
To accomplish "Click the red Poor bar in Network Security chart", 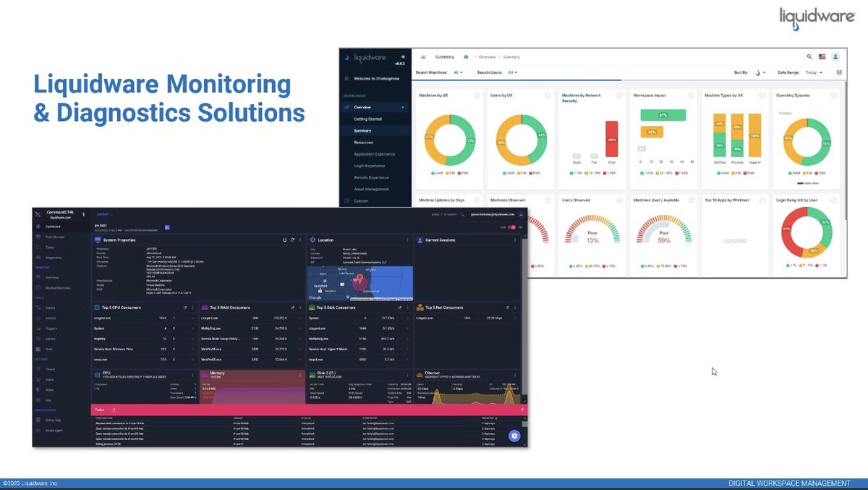I will coord(612,139).
